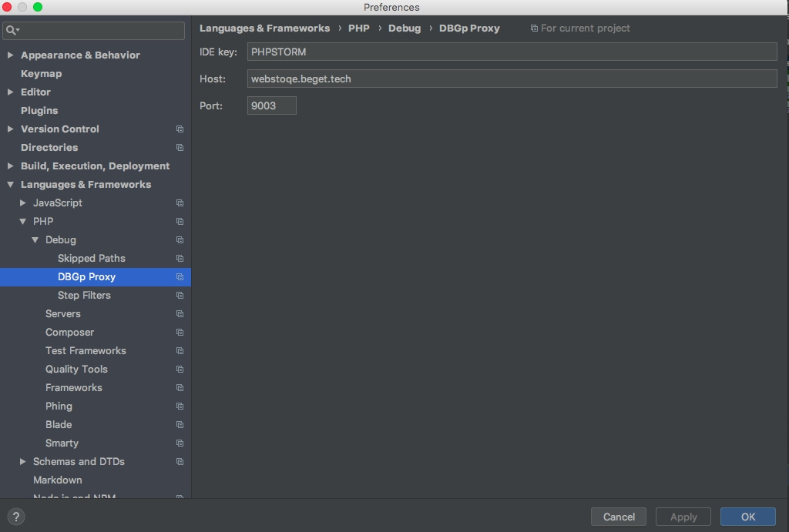The width and height of the screenshot is (789, 532).
Task: Expand the Version Control arrow
Action: point(10,129)
